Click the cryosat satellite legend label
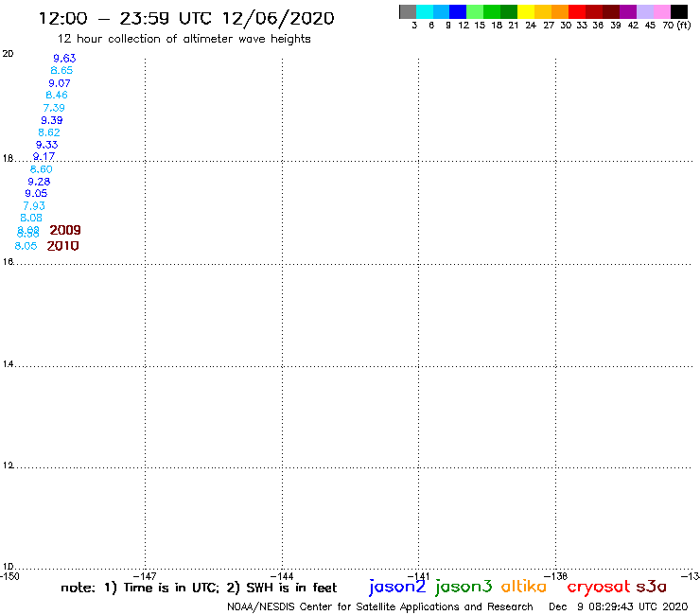 [599, 588]
